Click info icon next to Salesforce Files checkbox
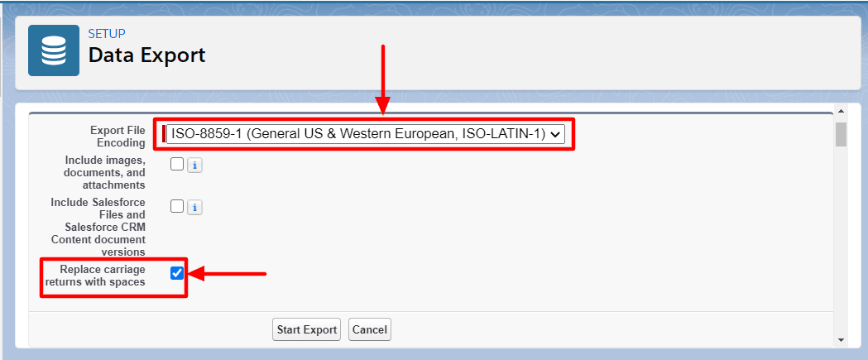This screenshot has height=360, width=868. (x=194, y=207)
